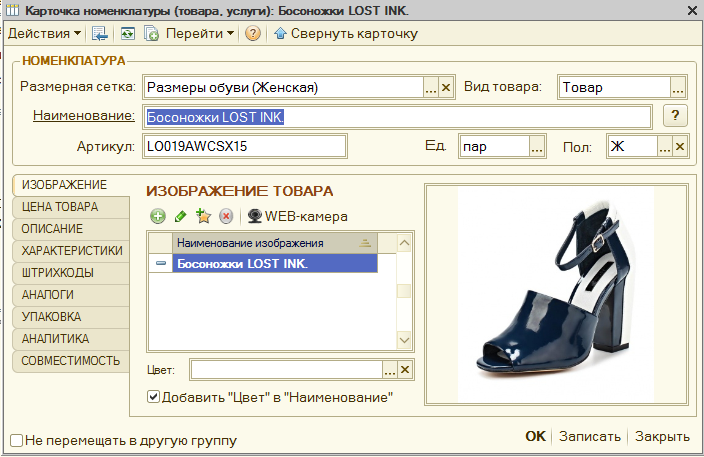
Task: Open Вид товара selection ellipsis button
Action: (678, 87)
